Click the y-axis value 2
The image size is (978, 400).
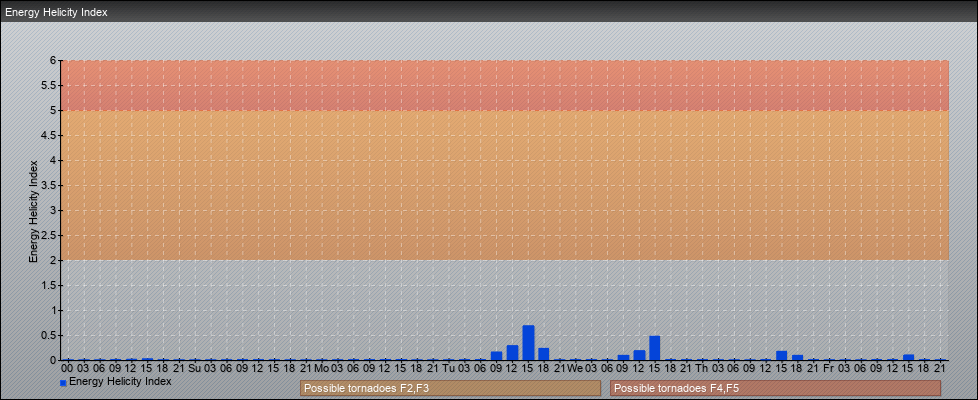54,260
